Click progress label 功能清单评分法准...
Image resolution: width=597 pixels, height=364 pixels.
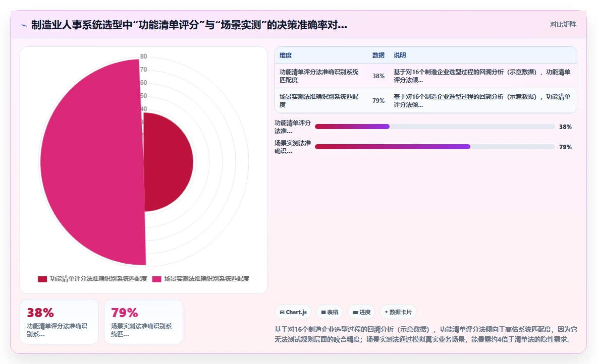point(293,127)
